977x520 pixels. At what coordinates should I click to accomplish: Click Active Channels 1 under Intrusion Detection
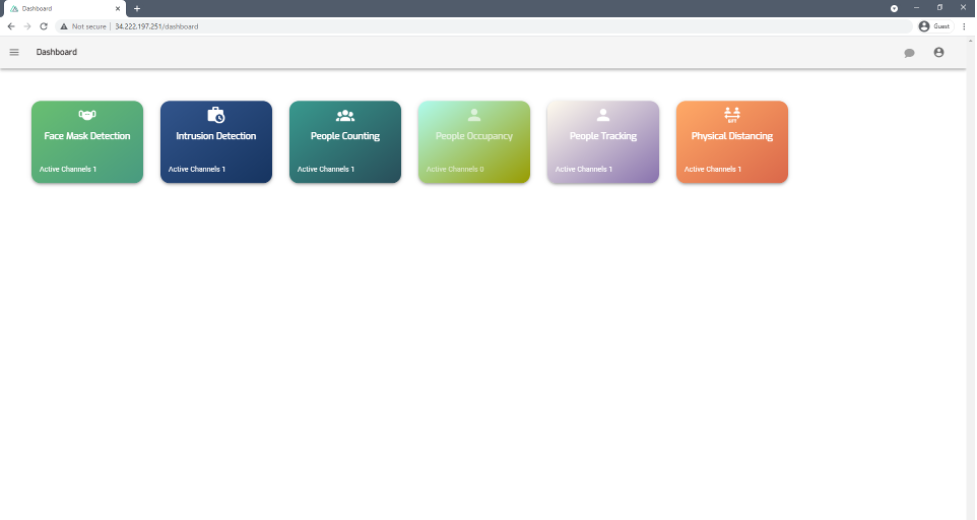[197, 169]
